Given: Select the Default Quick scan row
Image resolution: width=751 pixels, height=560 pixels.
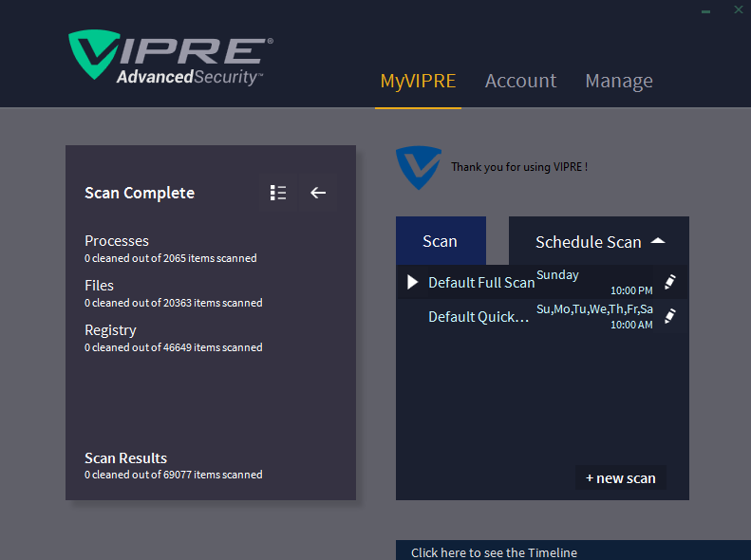Looking at the screenshot, I should (x=542, y=316).
